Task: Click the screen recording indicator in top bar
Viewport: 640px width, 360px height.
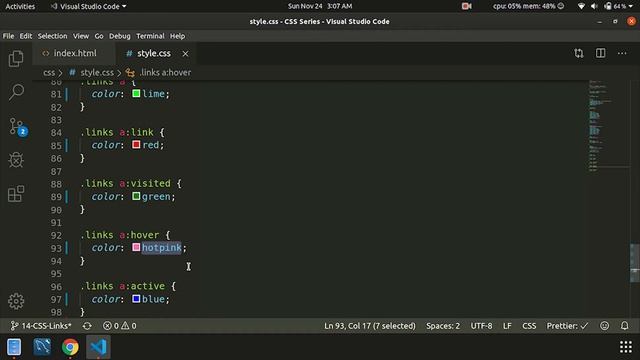Action: coord(466,6)
